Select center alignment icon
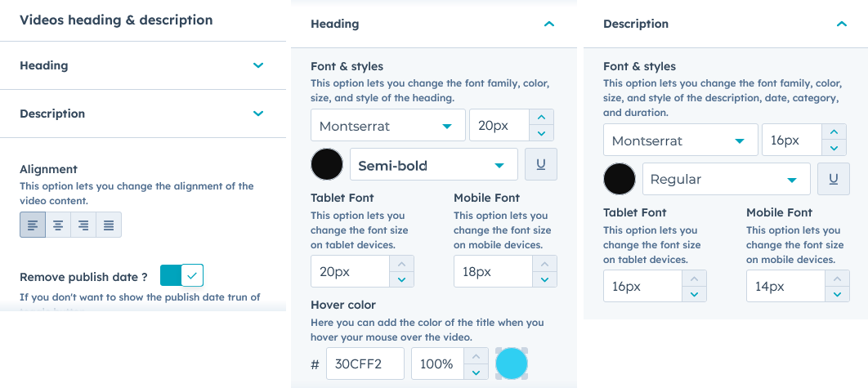 pyautogui.click(x=58, y=225)
